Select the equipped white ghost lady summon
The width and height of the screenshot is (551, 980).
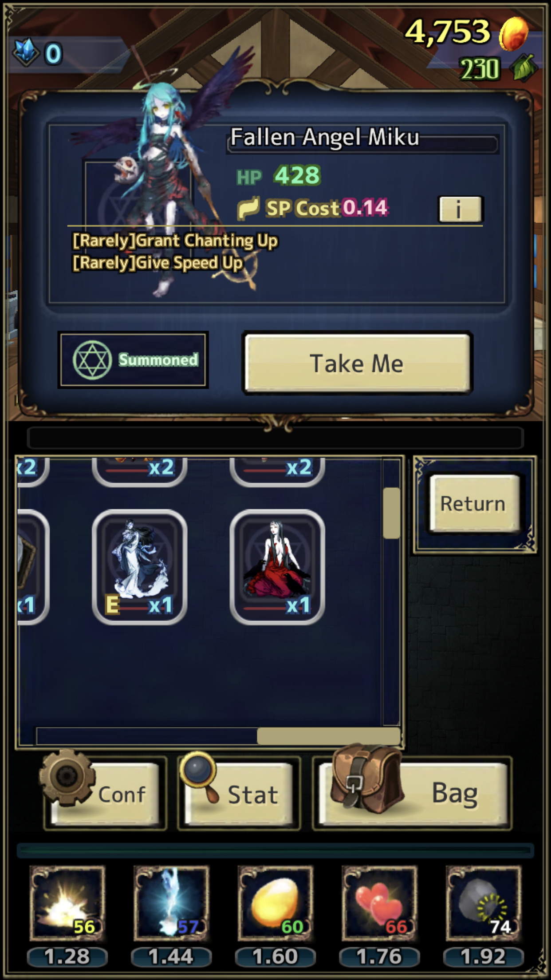(139, 567)
